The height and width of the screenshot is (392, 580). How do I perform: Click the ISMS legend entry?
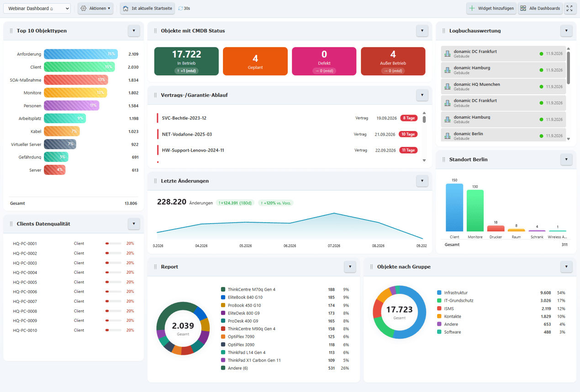coord(501,308)
